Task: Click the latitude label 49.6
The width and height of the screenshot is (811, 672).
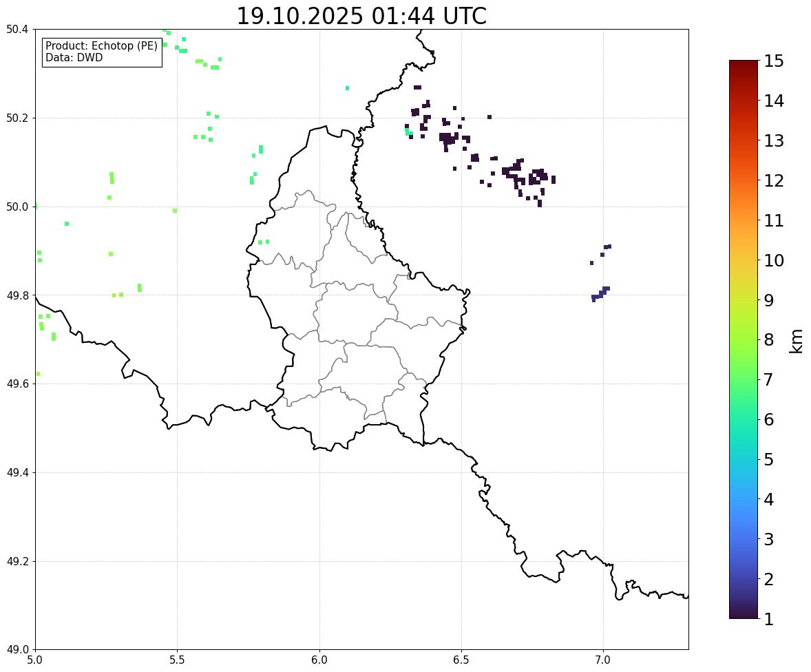Action: (x=17, y=384)
